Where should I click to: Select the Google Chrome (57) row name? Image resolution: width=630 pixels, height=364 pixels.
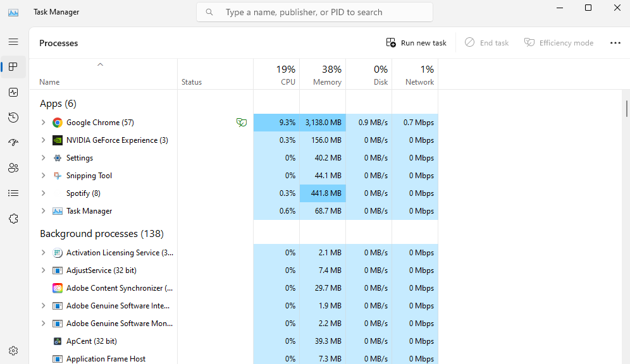point(100,123)
